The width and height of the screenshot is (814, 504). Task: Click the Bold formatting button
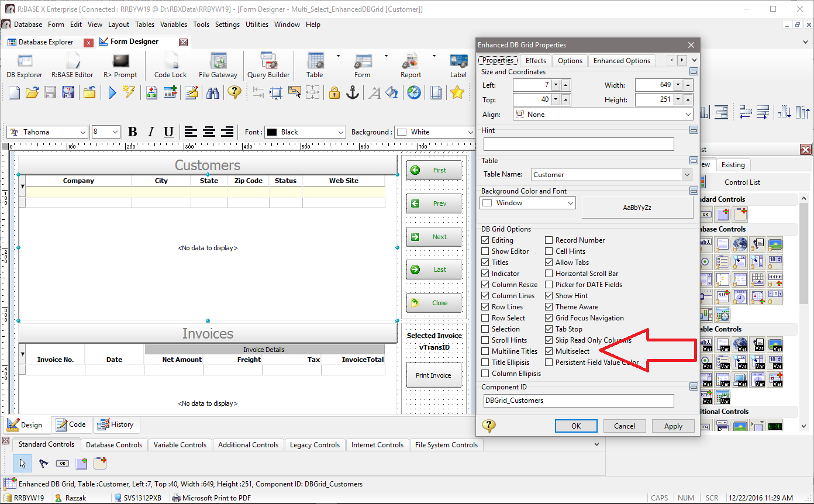[133, 132]
